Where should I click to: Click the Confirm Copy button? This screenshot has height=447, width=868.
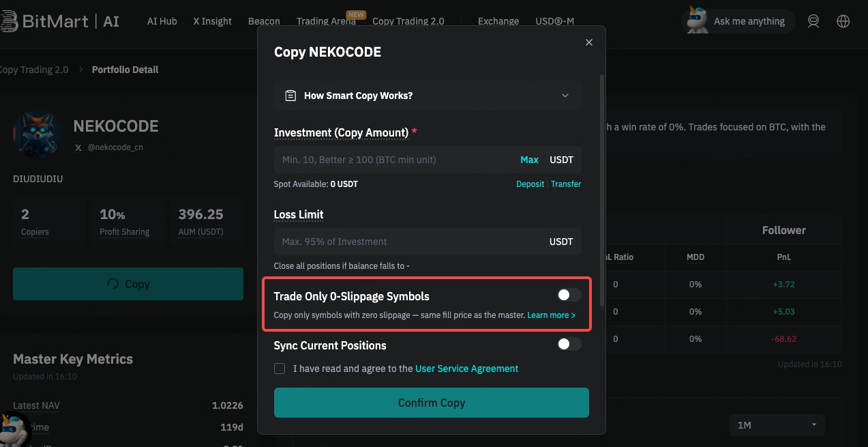click(x=431, y=403)
